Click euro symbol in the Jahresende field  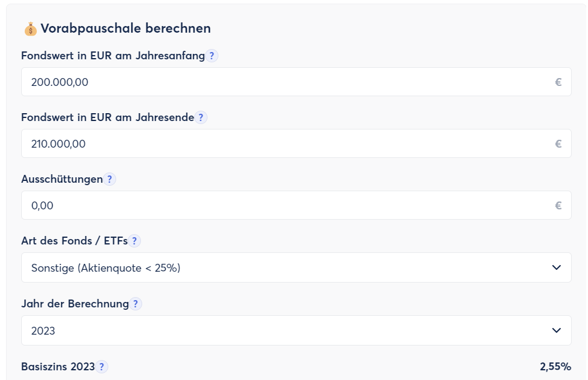[558, 144]
